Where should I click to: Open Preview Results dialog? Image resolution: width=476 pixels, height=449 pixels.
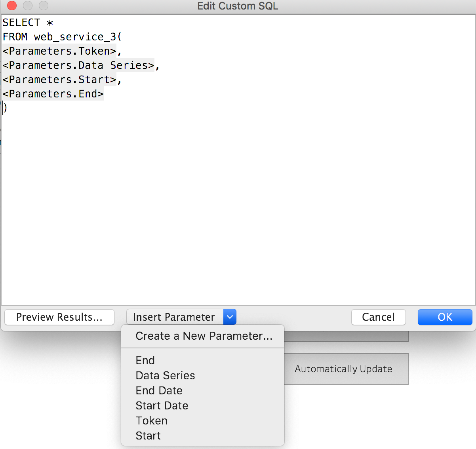[59, 317]
